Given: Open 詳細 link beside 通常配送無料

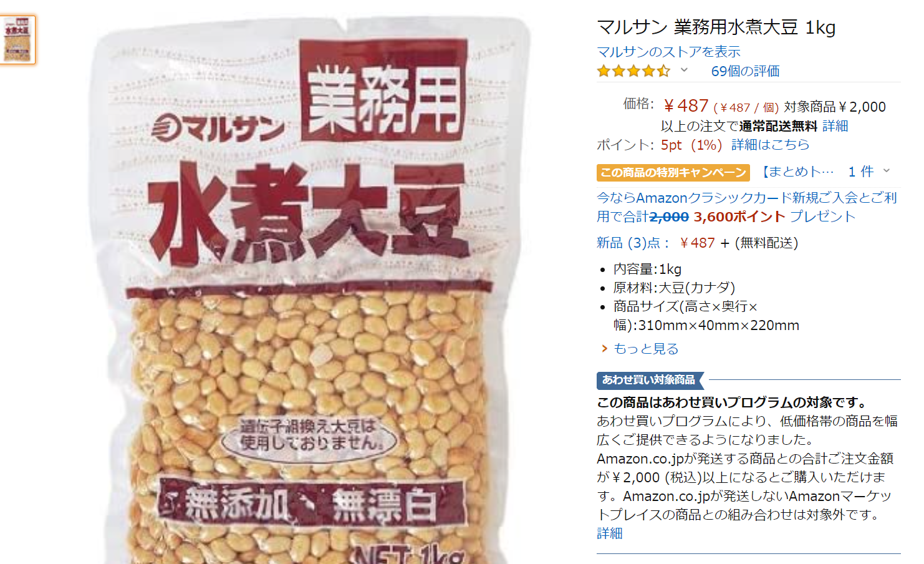Looking at the screenshot, I should (835, 126).
